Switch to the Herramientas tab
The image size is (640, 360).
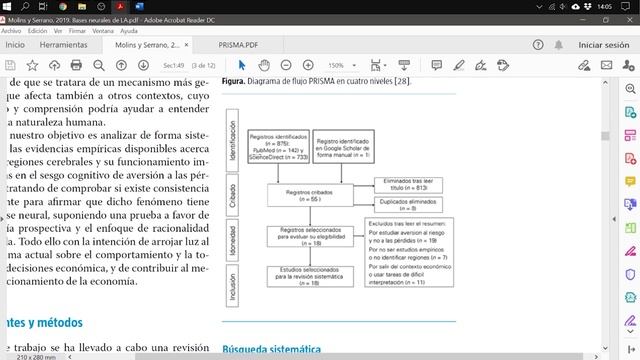coord(63,45)
